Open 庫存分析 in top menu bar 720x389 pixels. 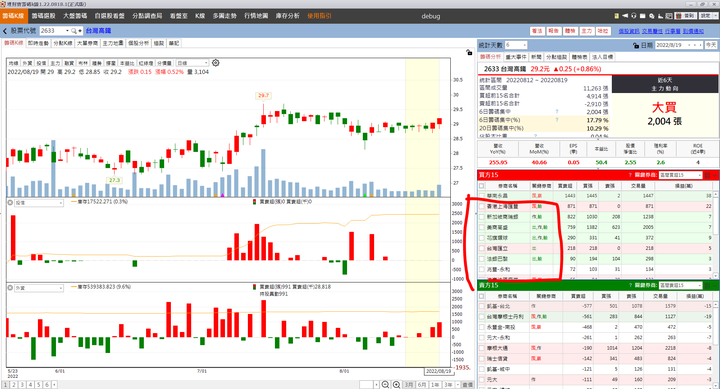tap(287, 16)
